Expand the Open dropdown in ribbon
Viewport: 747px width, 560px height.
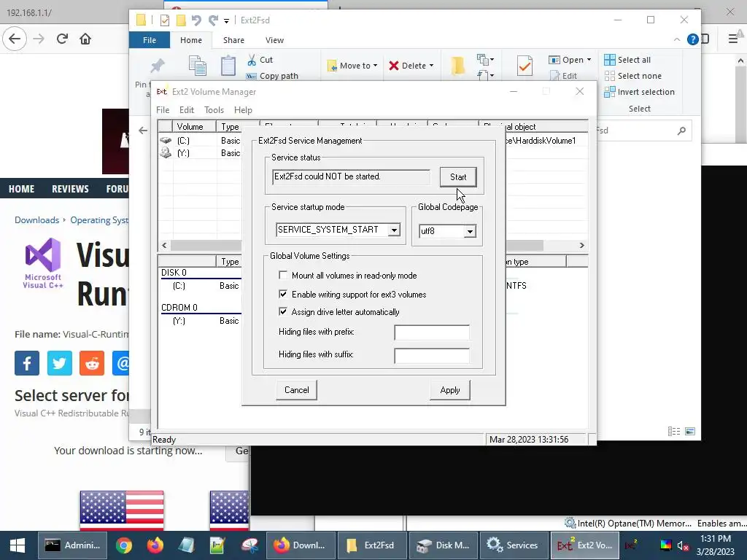coord(589,60)
